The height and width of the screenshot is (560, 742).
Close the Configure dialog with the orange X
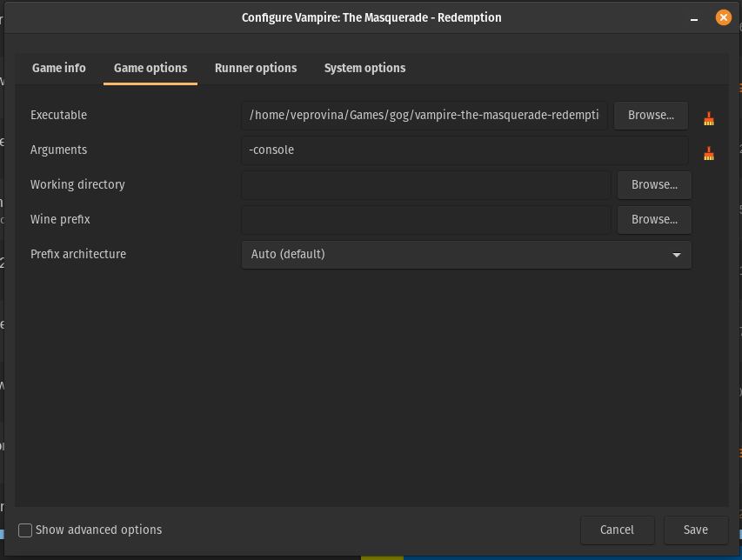(723, 17)
